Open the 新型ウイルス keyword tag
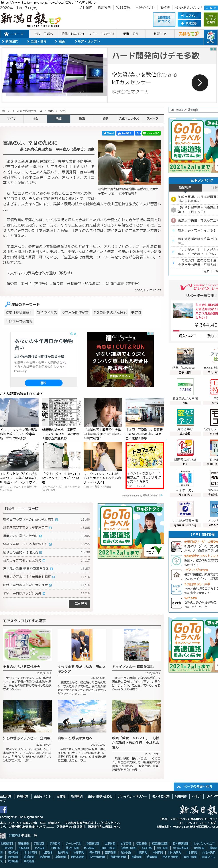This screenshot has height=868, width=218. click(47, 313)
